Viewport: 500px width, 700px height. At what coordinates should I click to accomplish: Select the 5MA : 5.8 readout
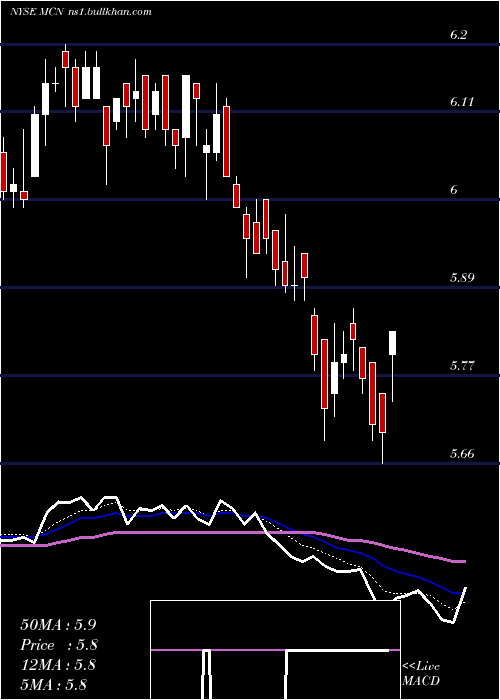(x=54, y=684)
